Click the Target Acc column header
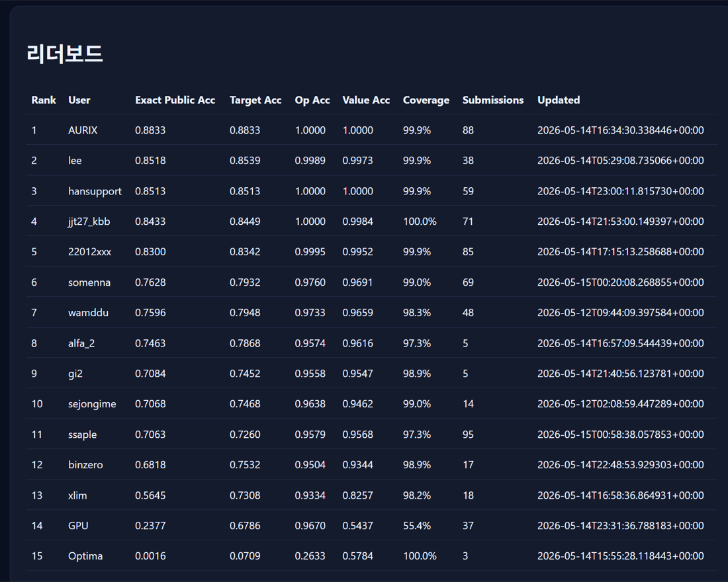This screenshot has width=728, height=582. click(255, 101)
